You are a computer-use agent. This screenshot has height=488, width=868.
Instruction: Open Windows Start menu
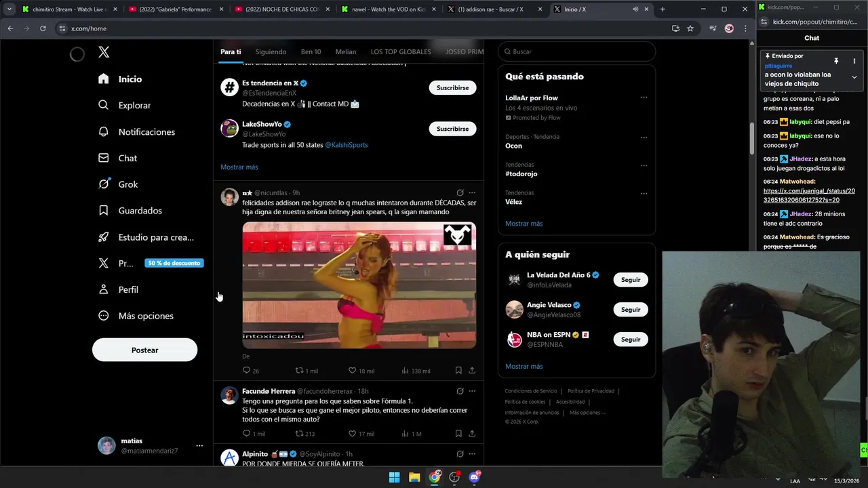click(394, 477)
